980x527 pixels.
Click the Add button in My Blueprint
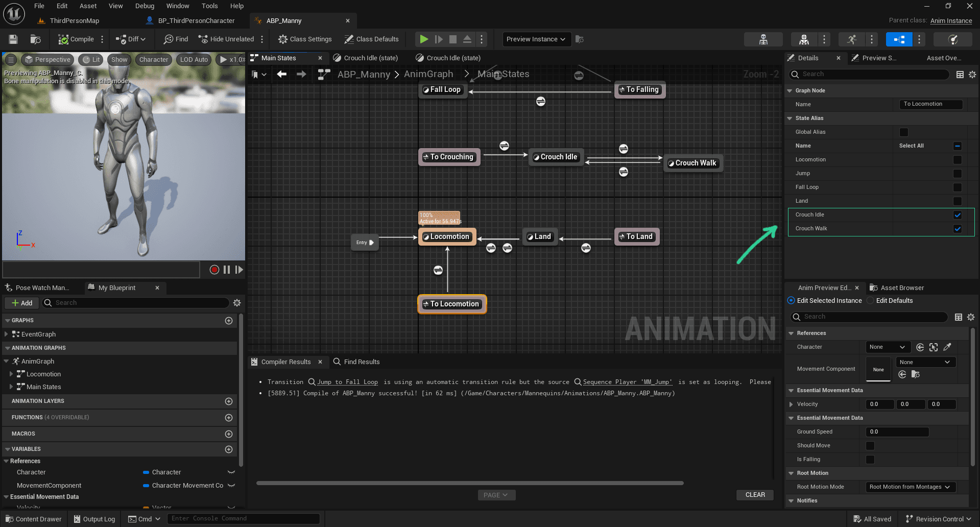click(21, 303)
